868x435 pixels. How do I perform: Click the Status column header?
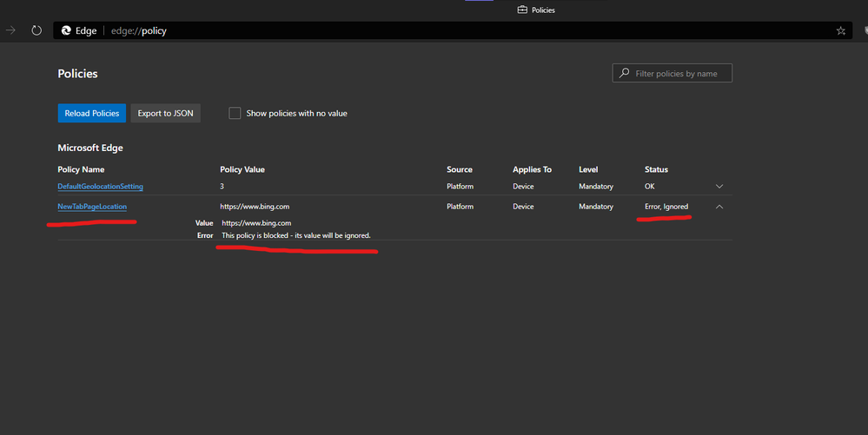click(656, 169)
